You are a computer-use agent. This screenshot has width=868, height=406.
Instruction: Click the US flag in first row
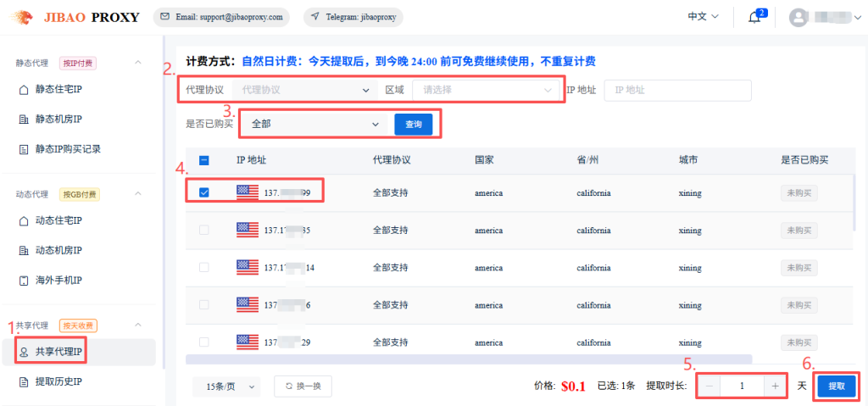coord(248,192)
